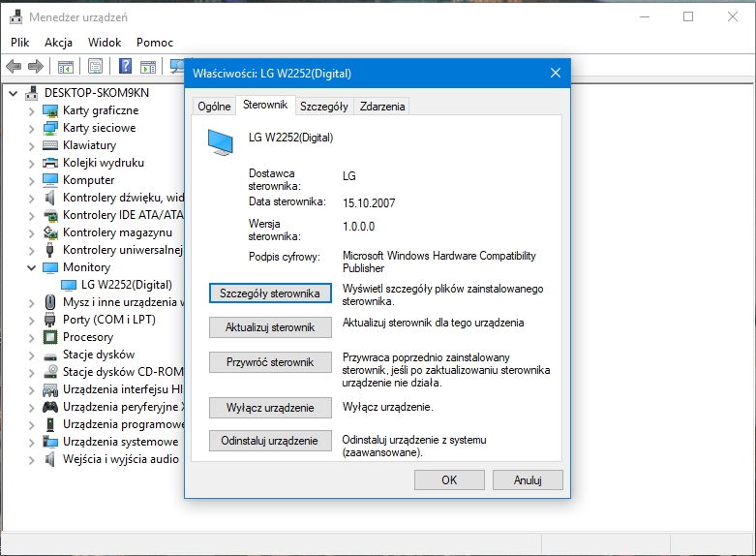Click the Porty (COM i LPT) icon
Viewport: 756px width, 556px height.
pos(50,320)
